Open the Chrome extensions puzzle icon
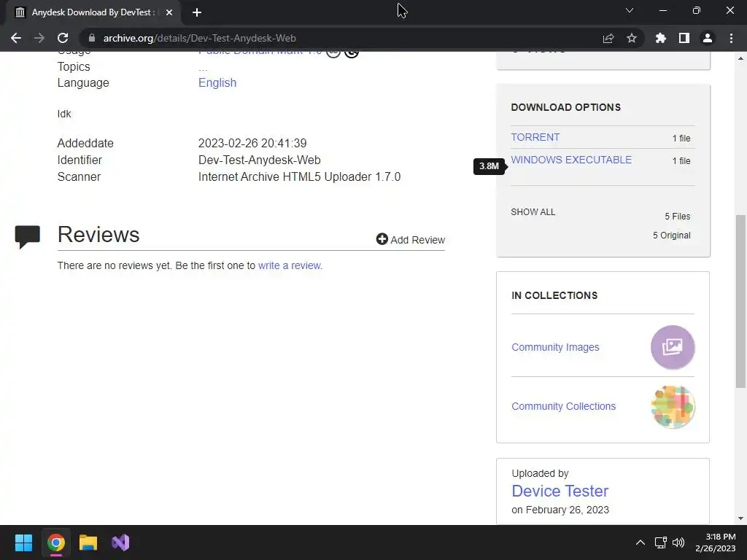Screen dimensions: 747x560 click(660, 38)
